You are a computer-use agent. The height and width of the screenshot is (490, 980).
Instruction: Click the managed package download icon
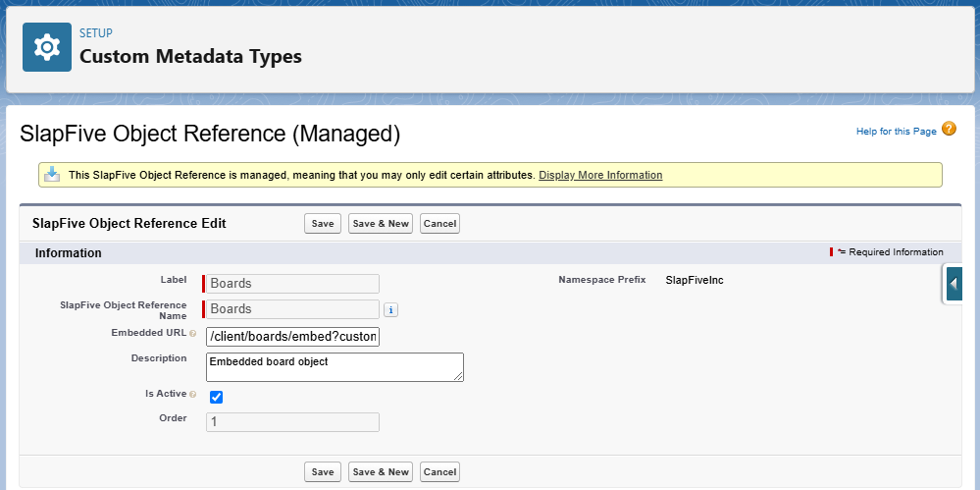click(x=53, y=175)
